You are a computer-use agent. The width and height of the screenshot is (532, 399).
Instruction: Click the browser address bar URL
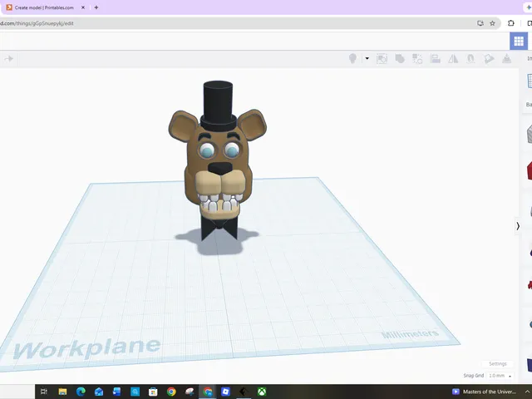[x=37, y=23]
